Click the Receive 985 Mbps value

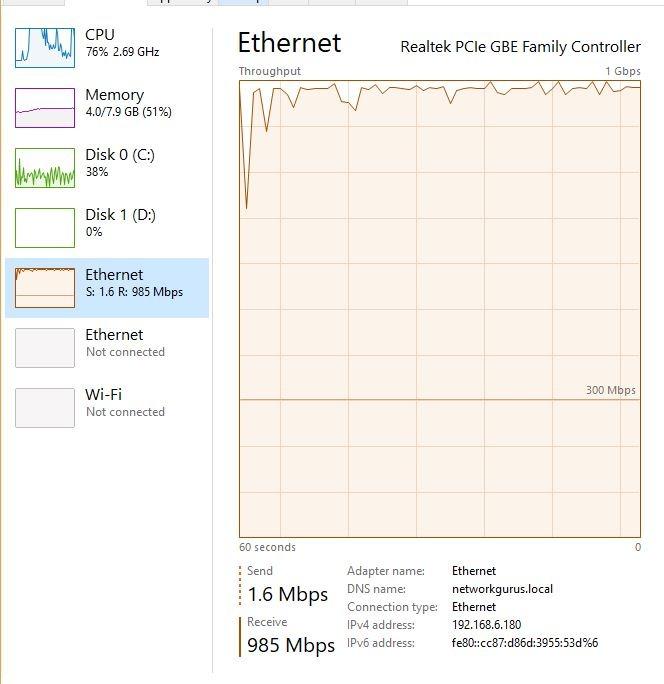point(291,645)
